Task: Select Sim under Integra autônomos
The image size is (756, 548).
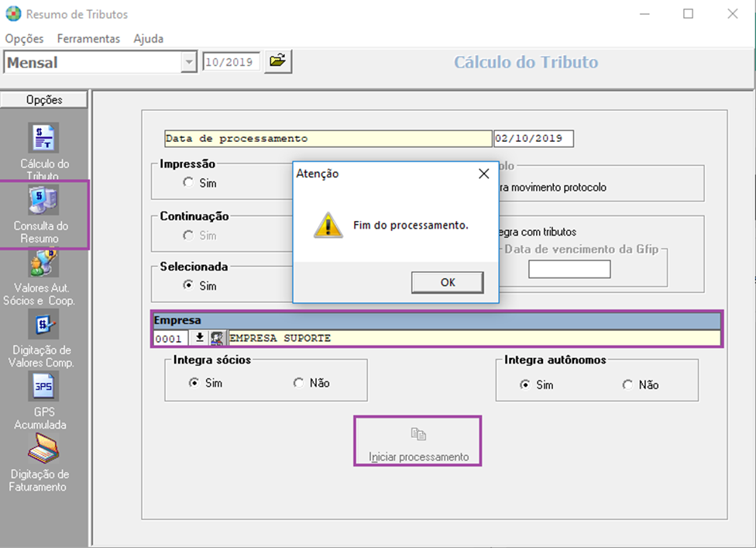Action: 524,384
